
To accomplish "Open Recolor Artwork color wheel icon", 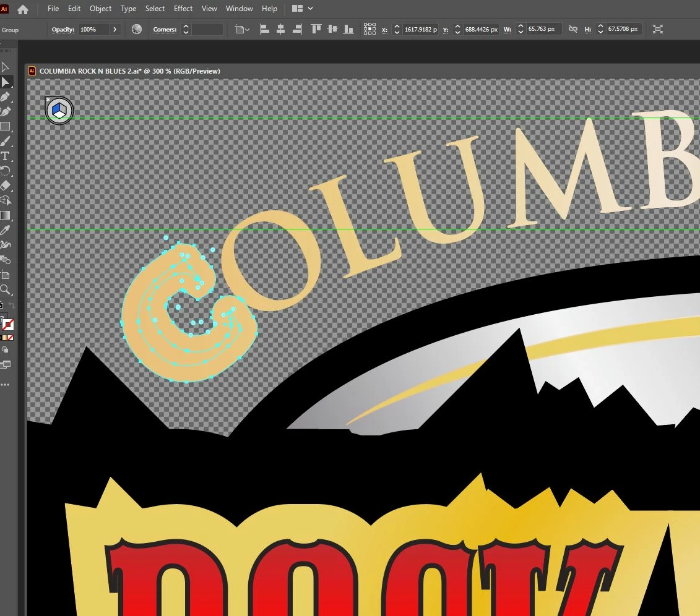I will 137,30.
